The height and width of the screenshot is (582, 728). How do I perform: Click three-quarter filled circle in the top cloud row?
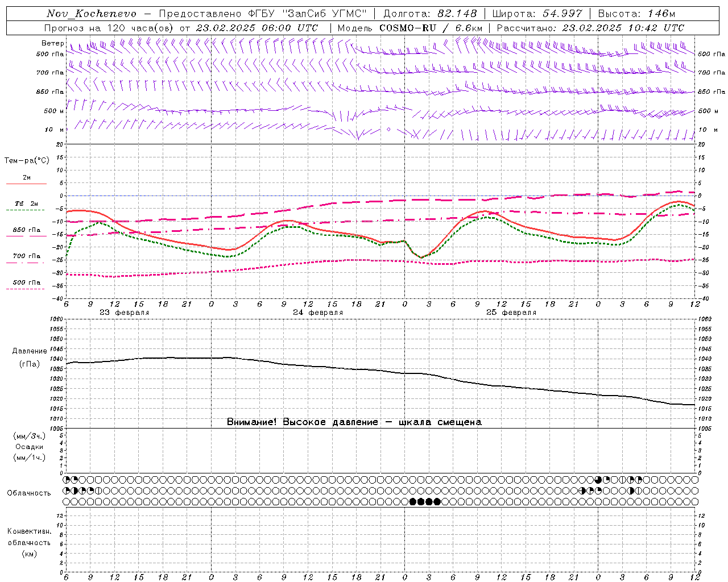[598, 480]
